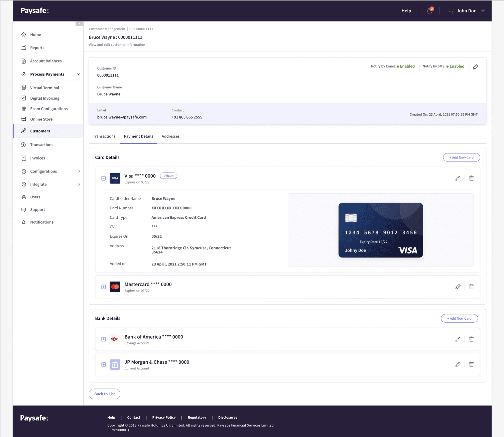Screen dimensions: 504x437
Task: Click the Mastercard logo icon
Action: coord(115,287)
